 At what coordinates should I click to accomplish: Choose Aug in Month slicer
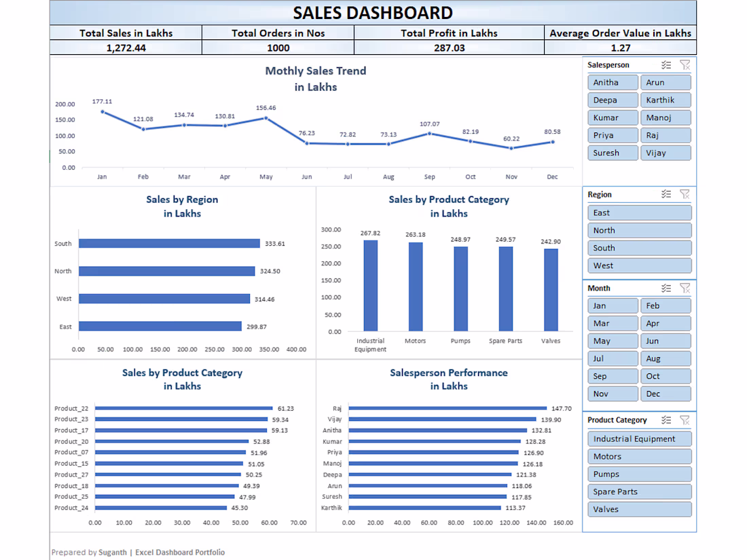[x=666, y=358]
